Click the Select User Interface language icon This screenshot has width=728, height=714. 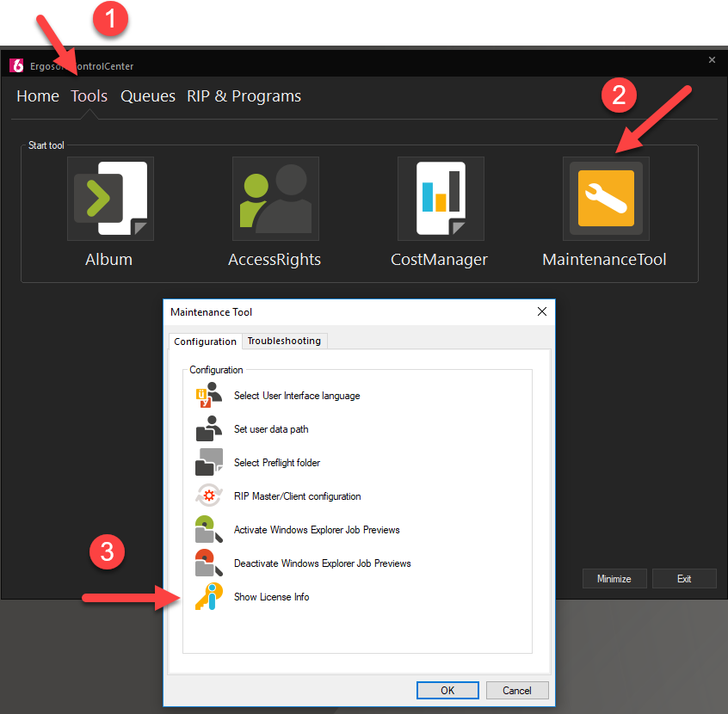pos(208,395)
